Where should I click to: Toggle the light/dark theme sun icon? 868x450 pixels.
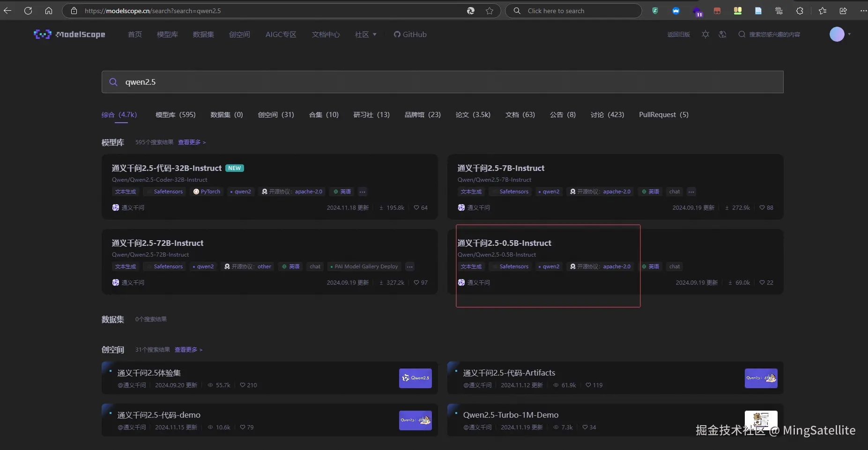click(x=705, y=34)
